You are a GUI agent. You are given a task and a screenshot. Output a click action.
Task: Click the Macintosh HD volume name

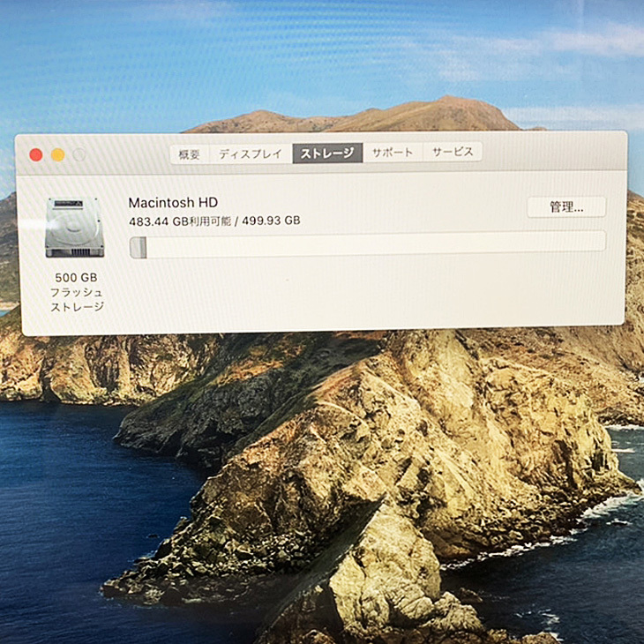(x=173, y=203)
